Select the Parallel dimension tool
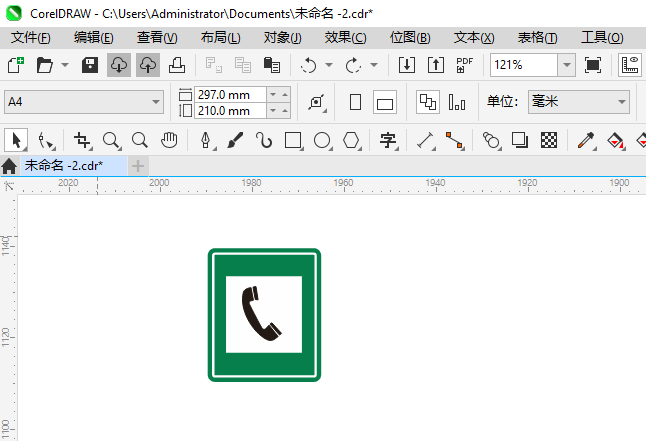 click(x=426, y=140)
